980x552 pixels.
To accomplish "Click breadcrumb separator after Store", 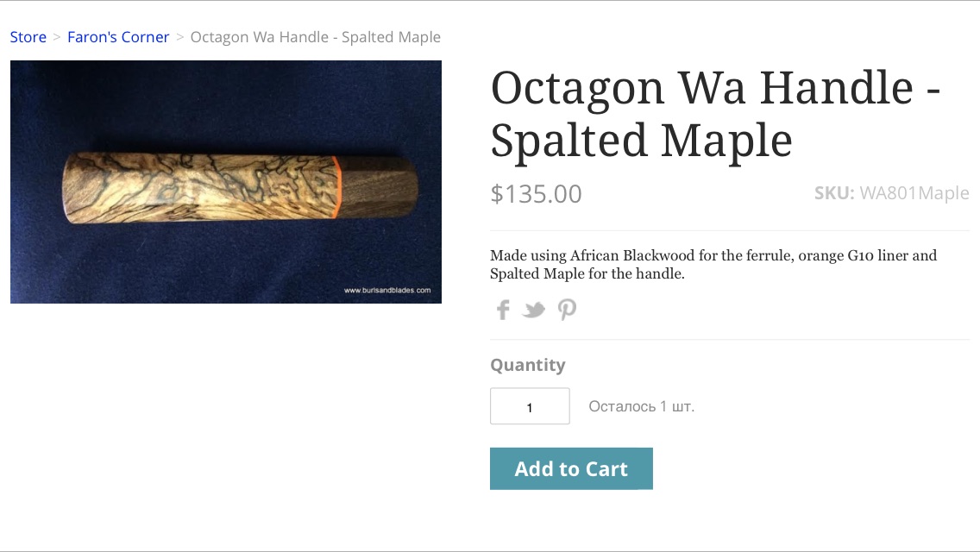I will (x=57, y=37).
